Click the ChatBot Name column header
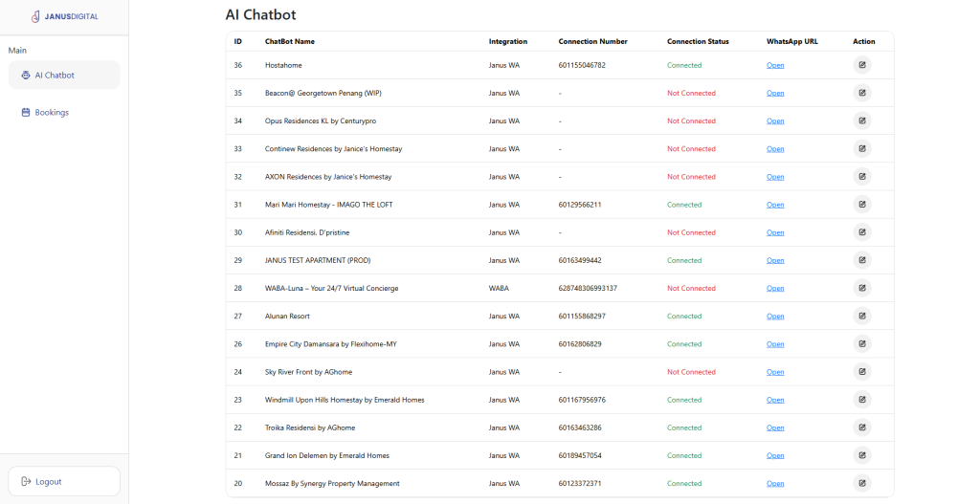 pyautogui.click(x=289, y=42)
